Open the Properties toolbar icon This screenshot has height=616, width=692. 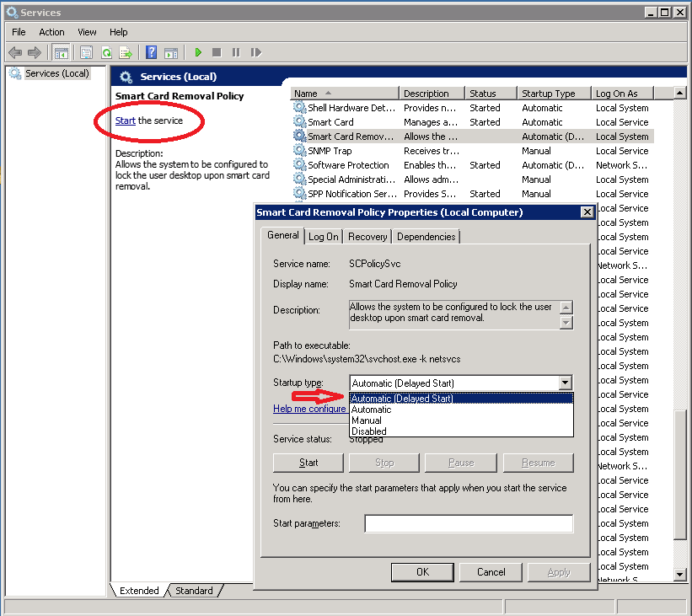coord(86,52)
